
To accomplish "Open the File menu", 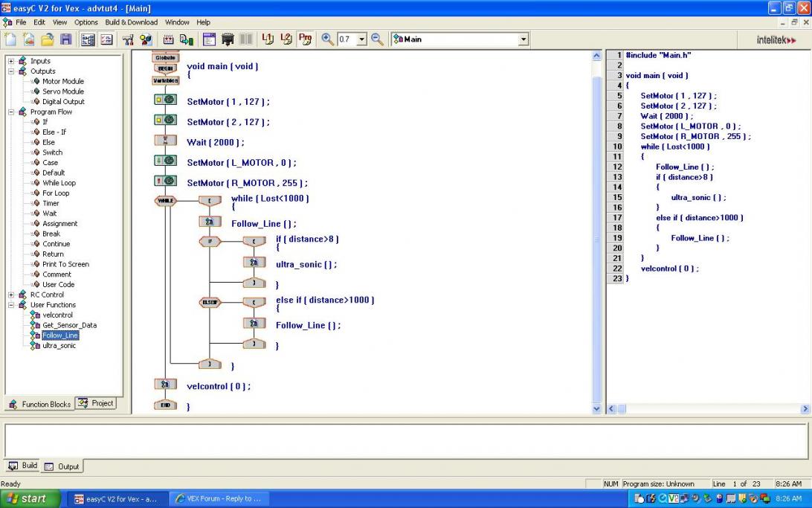I will pos(21,22).
